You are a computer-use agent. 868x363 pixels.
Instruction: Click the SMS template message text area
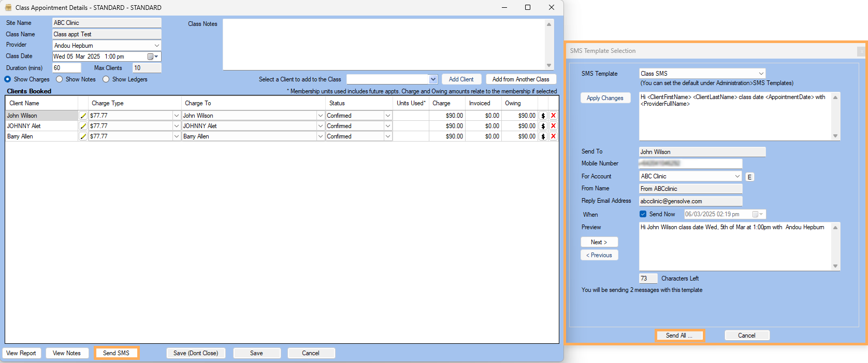coord(735,116)
